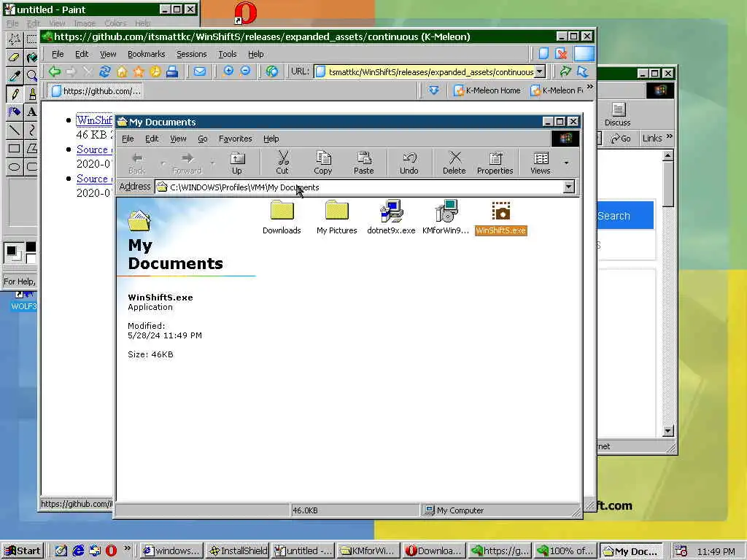This screenshot has width=747, height=560.
Task: Select the Eraser tool in Paint
Action: coord(15,57)
